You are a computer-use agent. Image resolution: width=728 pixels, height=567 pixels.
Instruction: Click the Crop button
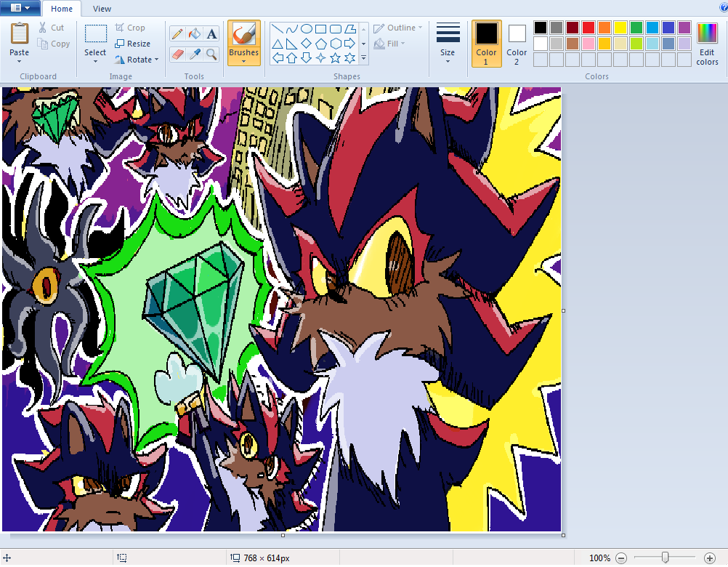pos(130,28)
